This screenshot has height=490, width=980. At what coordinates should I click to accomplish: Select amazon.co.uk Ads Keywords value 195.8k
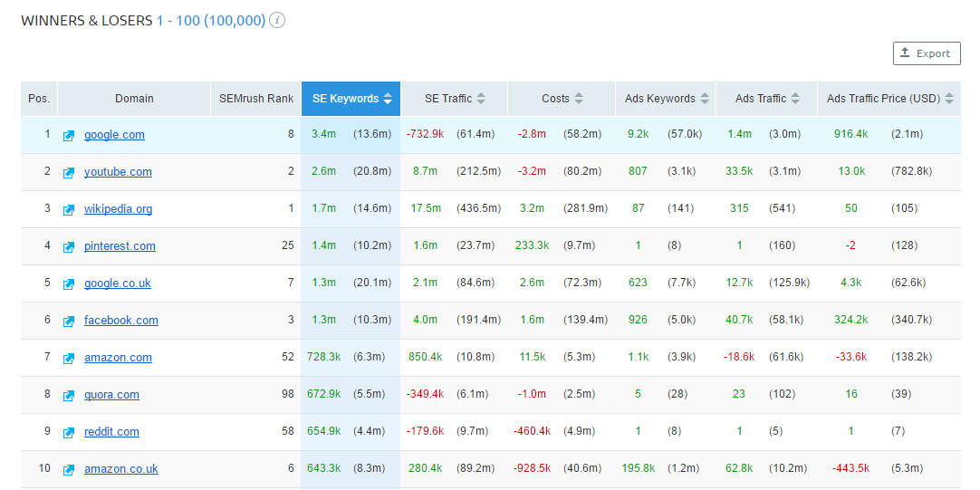pyautogui.click(x=639, y=469)
